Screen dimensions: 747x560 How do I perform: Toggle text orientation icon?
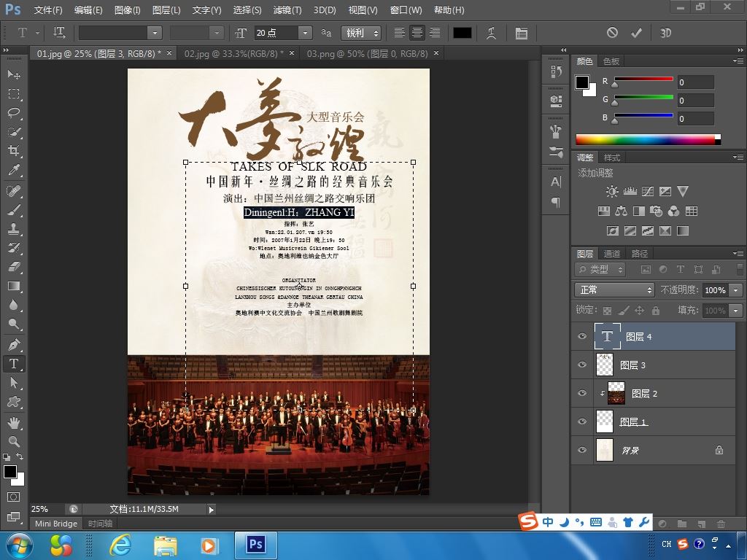click(59, 32)
